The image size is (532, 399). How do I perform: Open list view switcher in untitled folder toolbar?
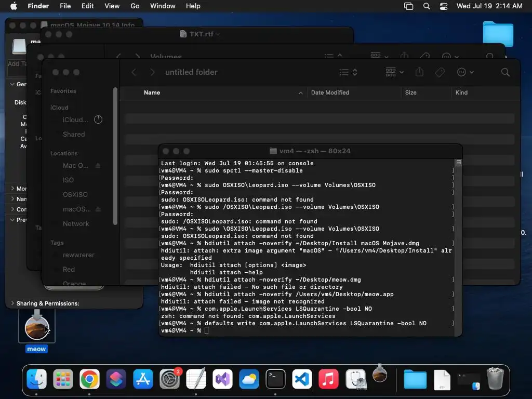[x=349, y=72]
